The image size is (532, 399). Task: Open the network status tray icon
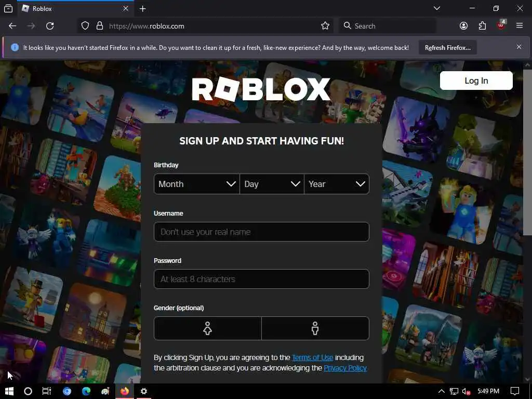click(x=454, y=392)
